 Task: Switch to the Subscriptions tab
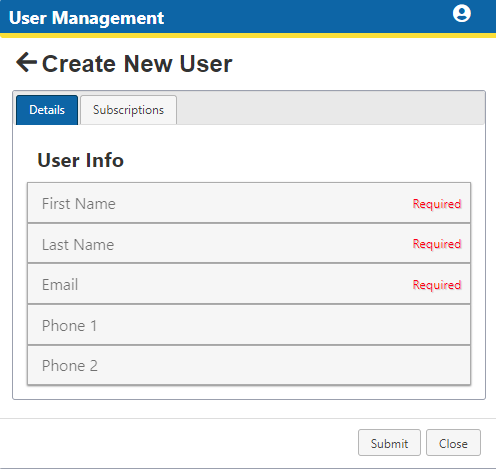coord(128,110)
